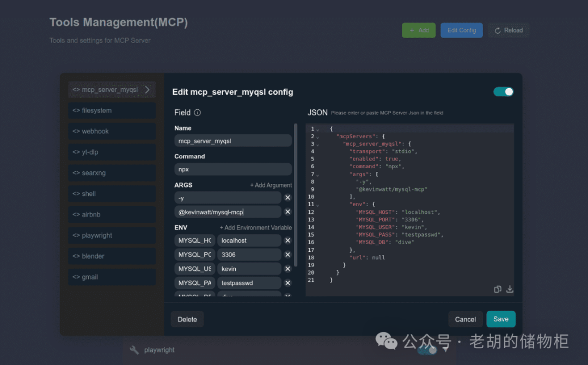The width and height of the screenshot is (588, 365).
Task: Remove the @kevinwatt/mysql-mcp argument
Action: tap(287, 212)
